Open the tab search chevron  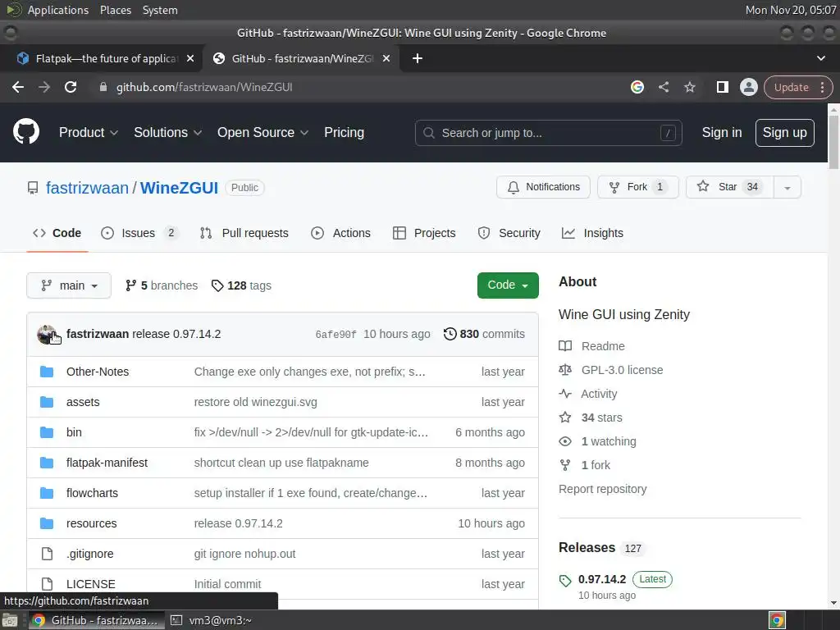pos(820,58)
